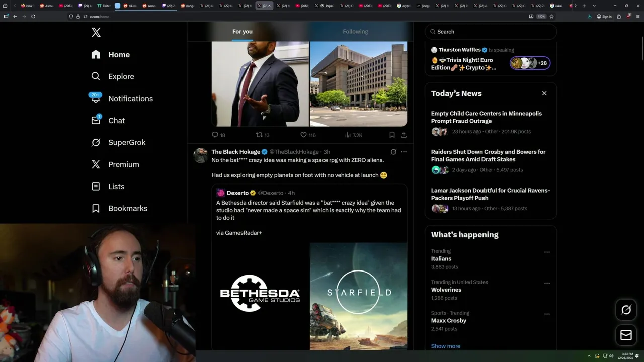Open the browser application menu icon

638,16
